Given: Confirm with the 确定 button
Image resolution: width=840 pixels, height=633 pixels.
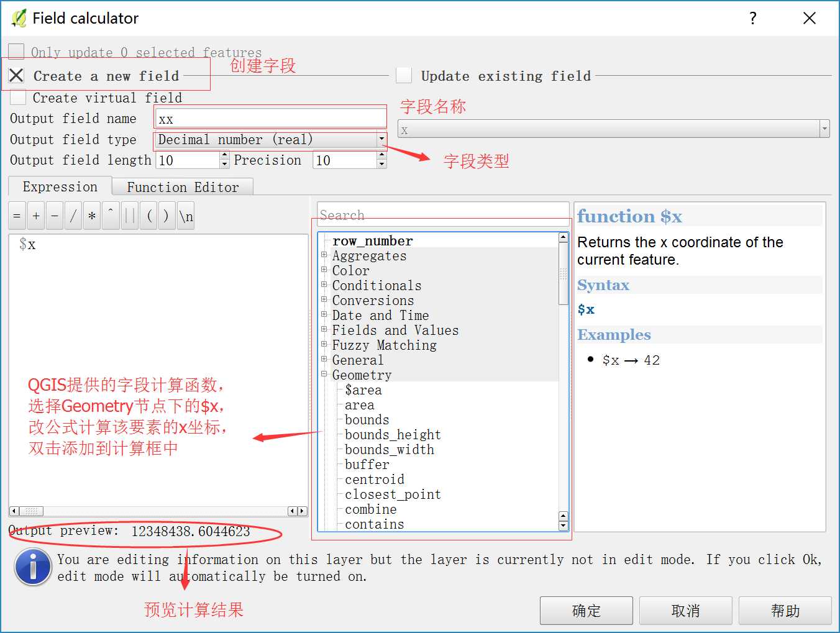Looking at the screenshot, I should pos(587,611).
